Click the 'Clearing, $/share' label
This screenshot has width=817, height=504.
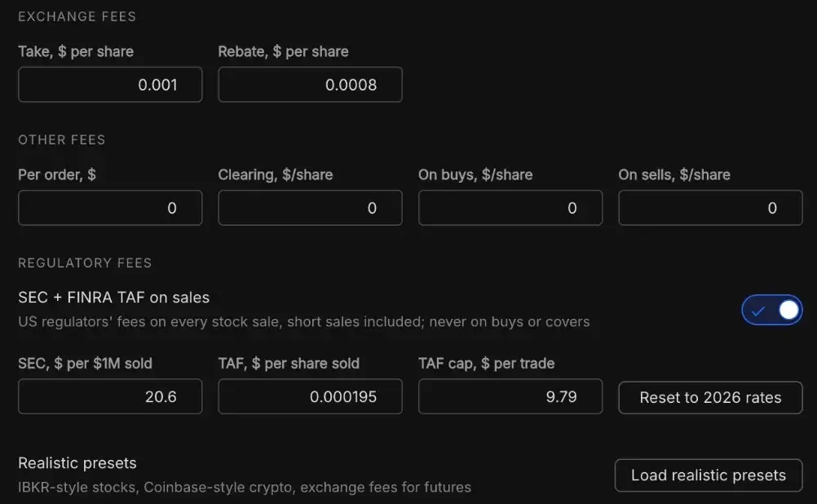275,175
